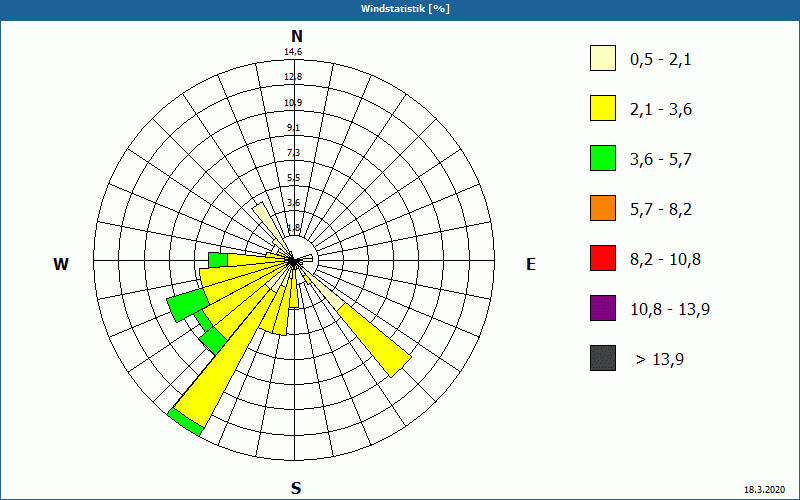This screenshot has height=500, width=800.
Task: Click the legend label 10,8 - 13,9
Action: (670, 310)
